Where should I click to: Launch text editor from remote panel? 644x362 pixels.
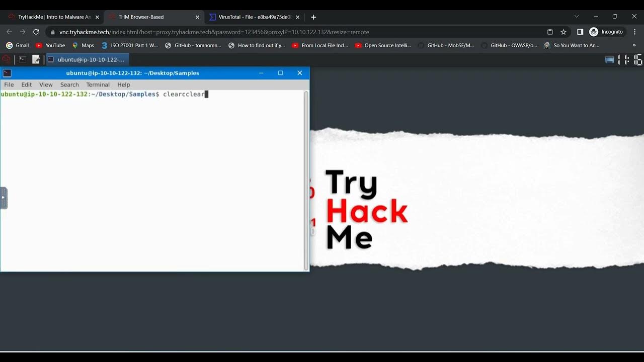click(36, 59)
